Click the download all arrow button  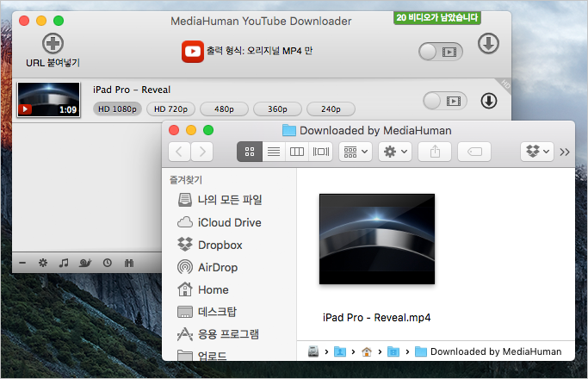pos(488,44)
